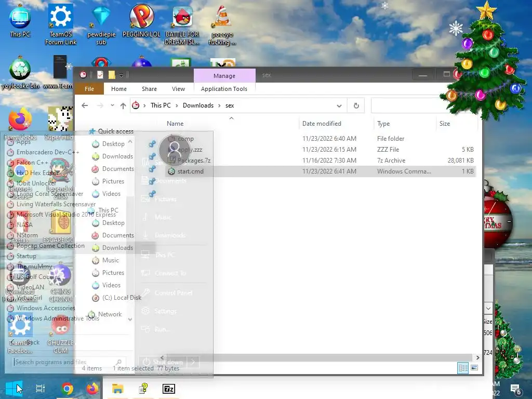Viewport: 532px width, 399px height.
Task: Select the apply.zzz file row
Action: (x=321, y=150)
